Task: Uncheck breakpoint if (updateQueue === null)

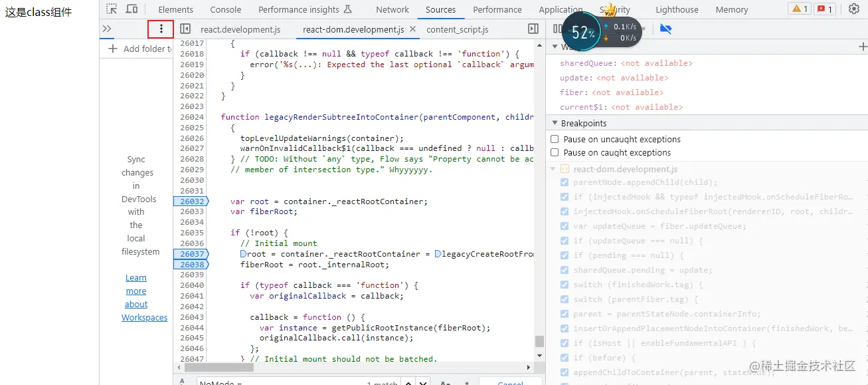Action: click(x=564, y=241)
